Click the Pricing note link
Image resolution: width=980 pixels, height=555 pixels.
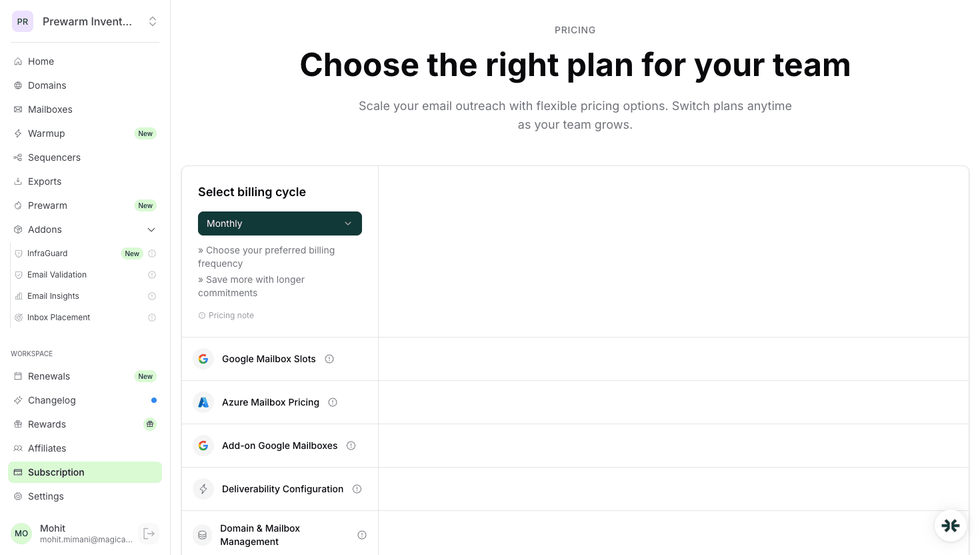226,315
